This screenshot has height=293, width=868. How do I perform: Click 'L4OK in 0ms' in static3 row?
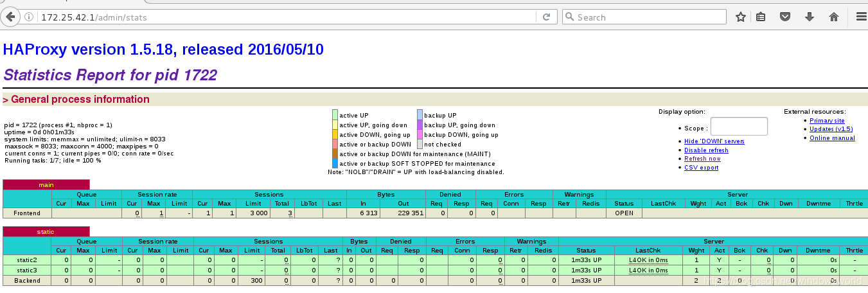pos(648,270)
